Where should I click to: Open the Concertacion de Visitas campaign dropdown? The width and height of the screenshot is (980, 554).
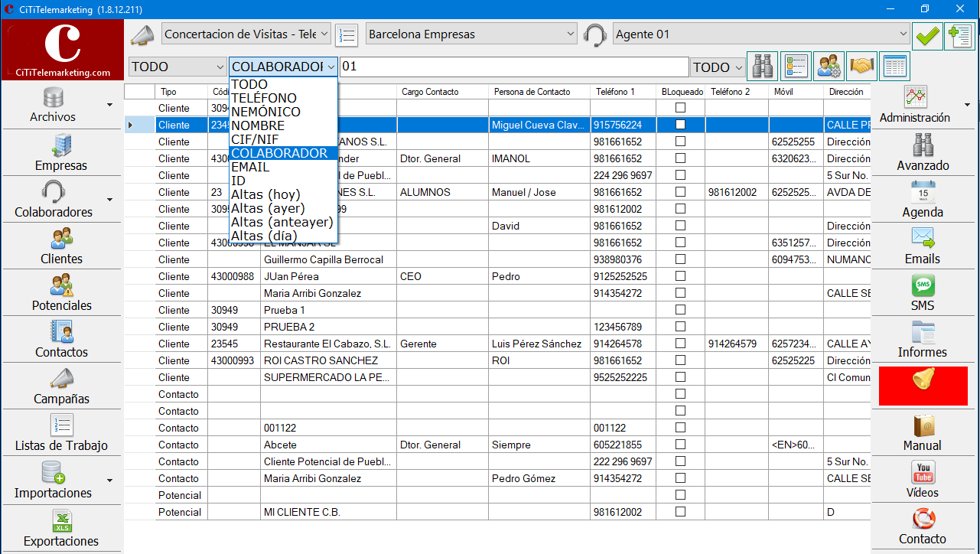click(x=246, y=34)
